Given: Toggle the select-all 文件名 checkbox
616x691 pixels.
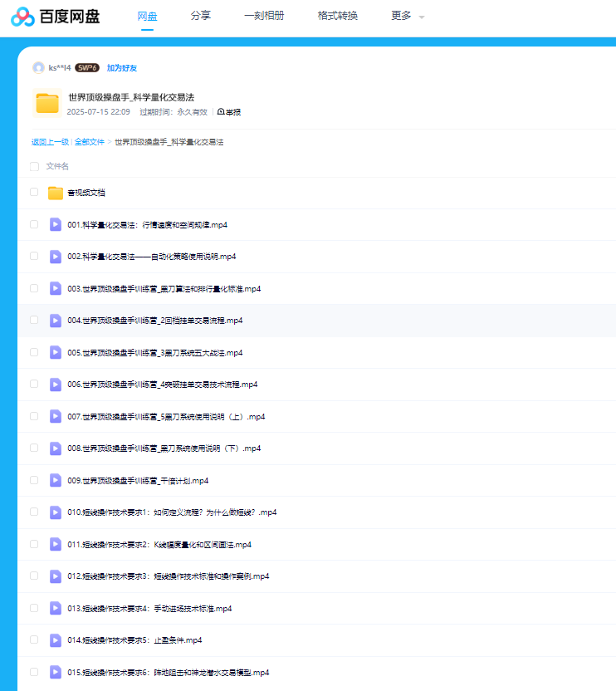Looking at the screenshot, I should pos(34,166).
